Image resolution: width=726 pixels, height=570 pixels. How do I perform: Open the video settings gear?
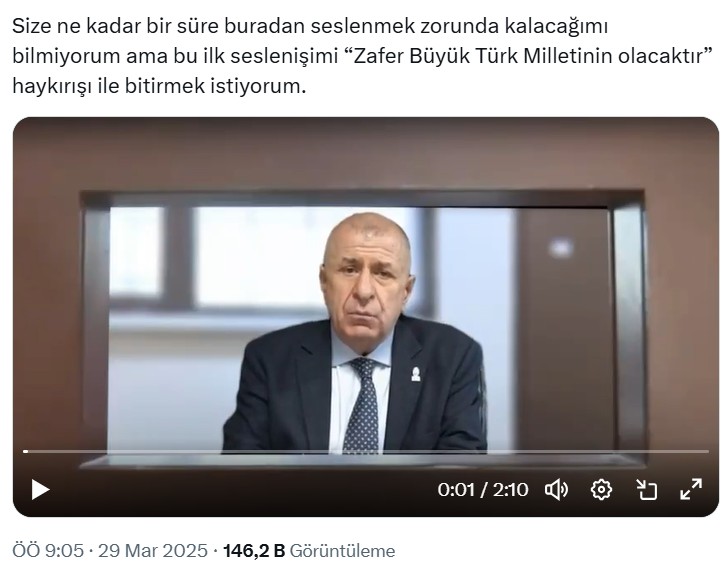601,489
